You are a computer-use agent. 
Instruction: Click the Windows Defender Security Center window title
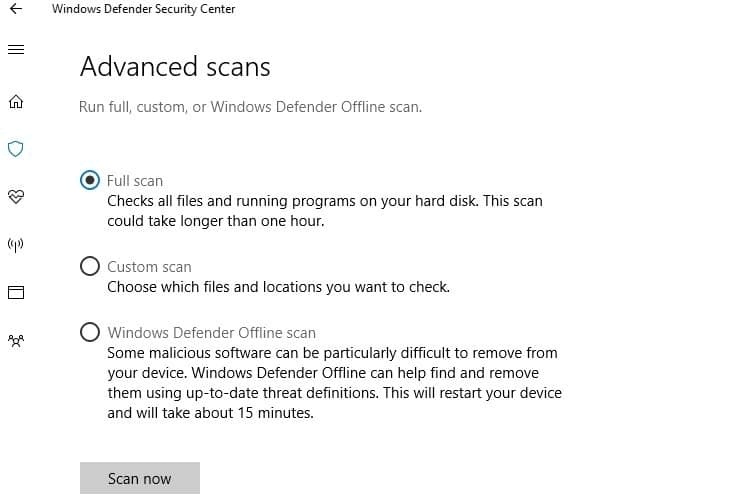point(144,9)
